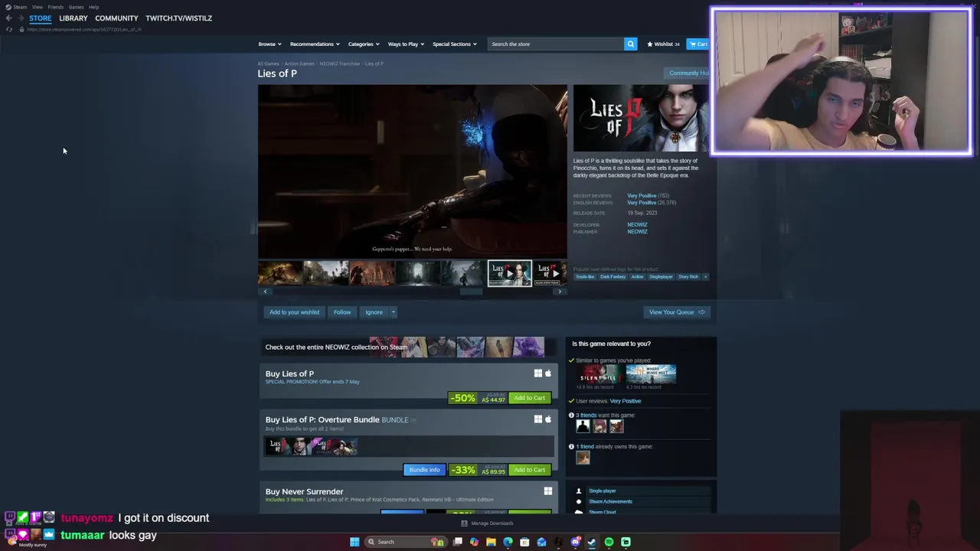The width and height of the screenshot is (980, 551).
Task: Open File Explorer from the taskbar
Action: (x=491, y=542)
